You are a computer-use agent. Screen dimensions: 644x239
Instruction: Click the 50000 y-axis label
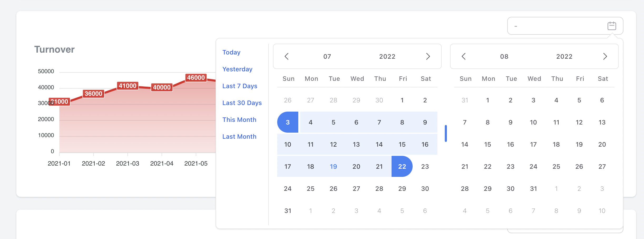(46, 71)
